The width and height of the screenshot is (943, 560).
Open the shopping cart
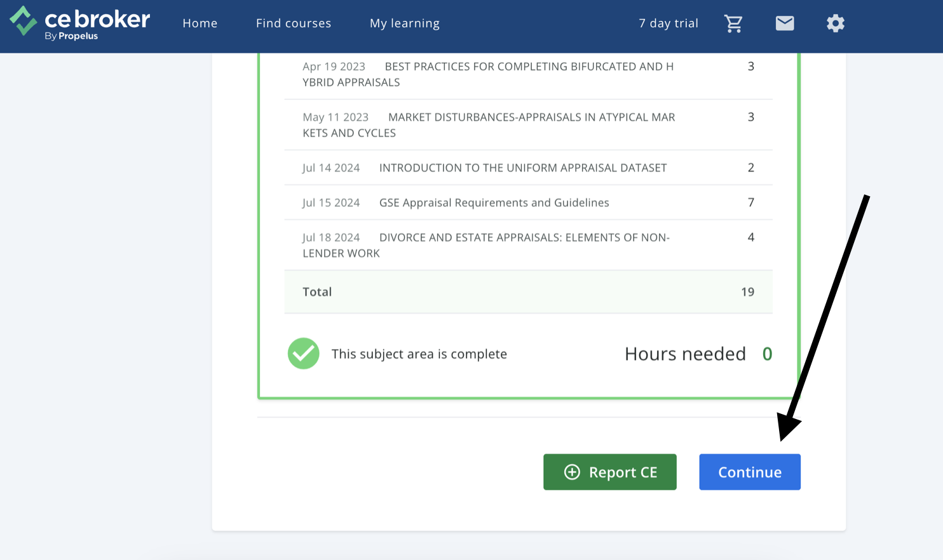click(x=734, y=23)
